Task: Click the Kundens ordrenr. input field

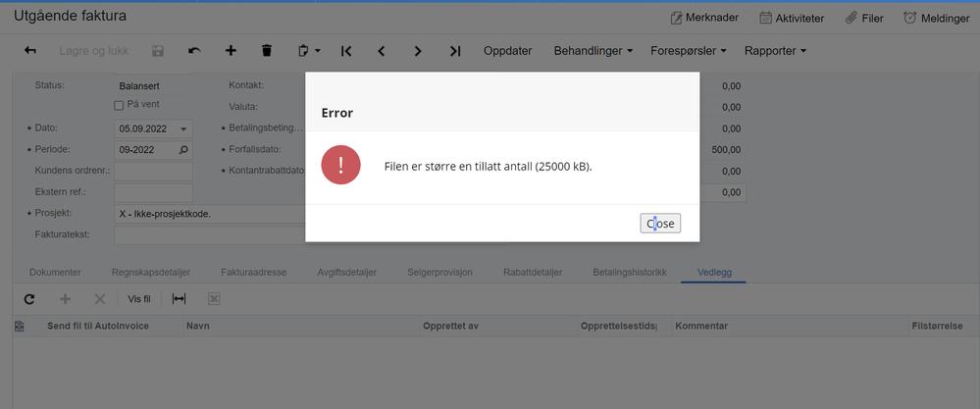Action: [x=153, y=171]
